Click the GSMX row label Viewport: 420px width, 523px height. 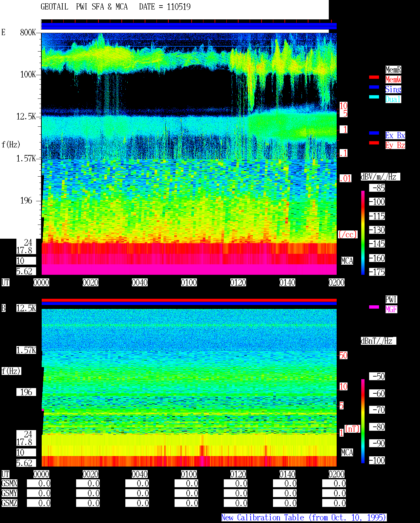pos(9,483)
